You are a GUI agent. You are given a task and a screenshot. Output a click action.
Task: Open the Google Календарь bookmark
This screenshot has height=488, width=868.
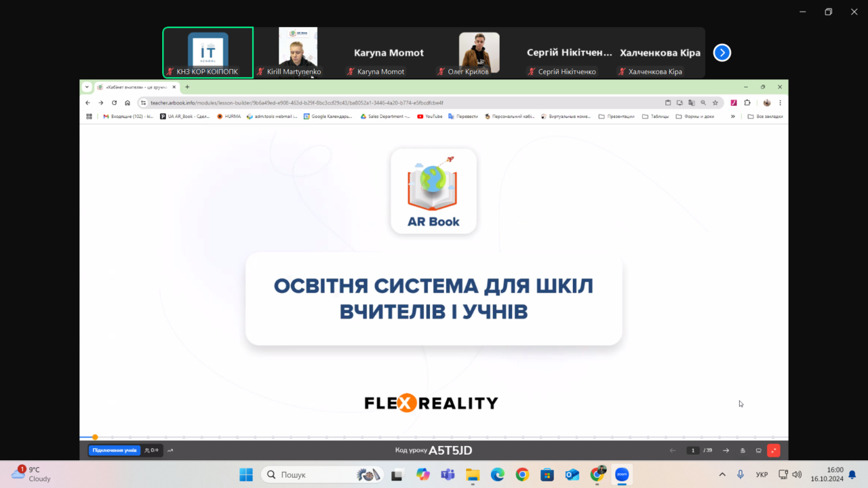(328, 117)
